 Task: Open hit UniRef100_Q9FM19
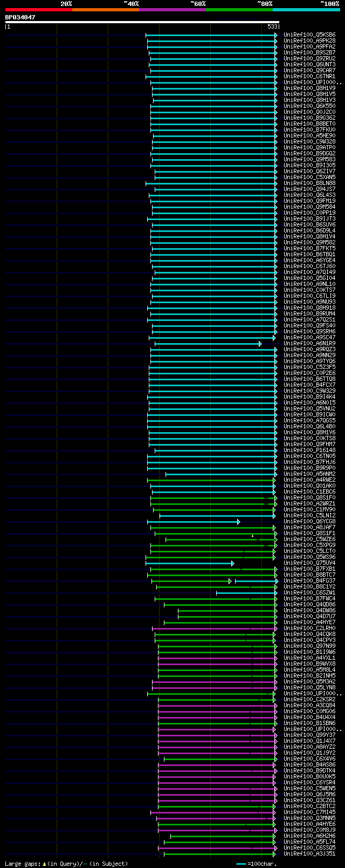[x=309, y=201]
